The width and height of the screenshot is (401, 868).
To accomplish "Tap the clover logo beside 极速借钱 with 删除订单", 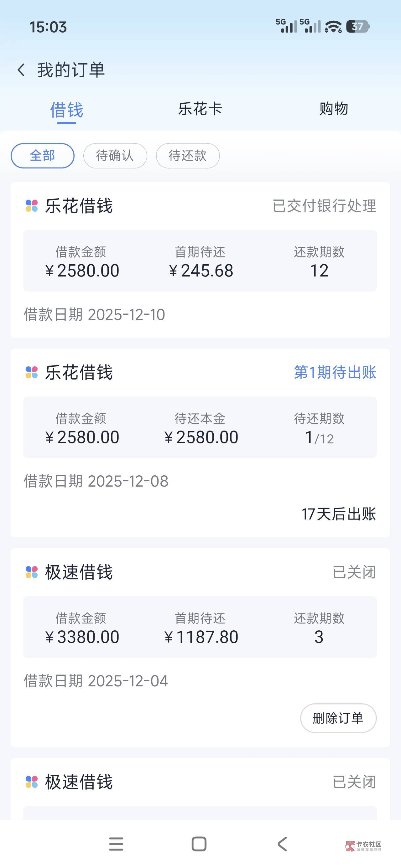I will click(32, 572).
